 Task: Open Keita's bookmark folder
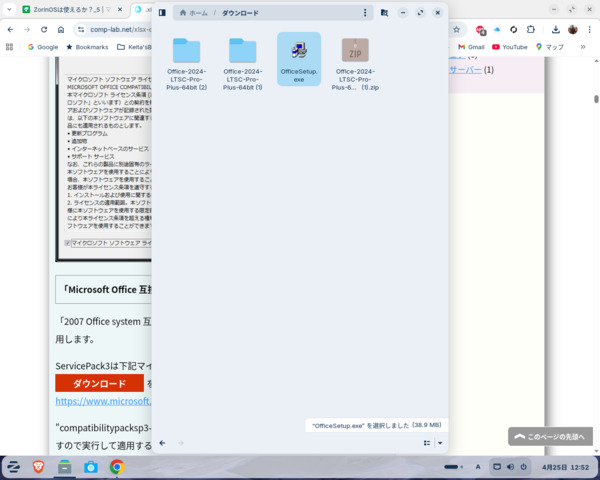point(134,47)
